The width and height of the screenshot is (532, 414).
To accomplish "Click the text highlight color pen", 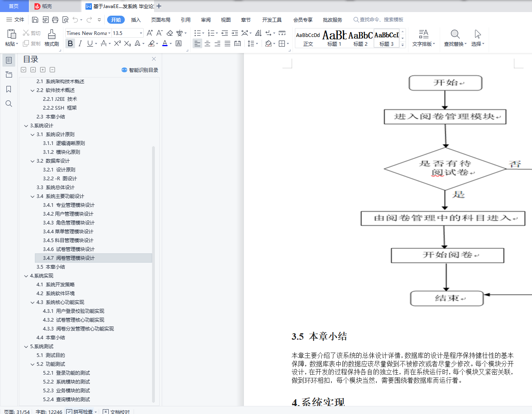I will [x=151, y=43].
